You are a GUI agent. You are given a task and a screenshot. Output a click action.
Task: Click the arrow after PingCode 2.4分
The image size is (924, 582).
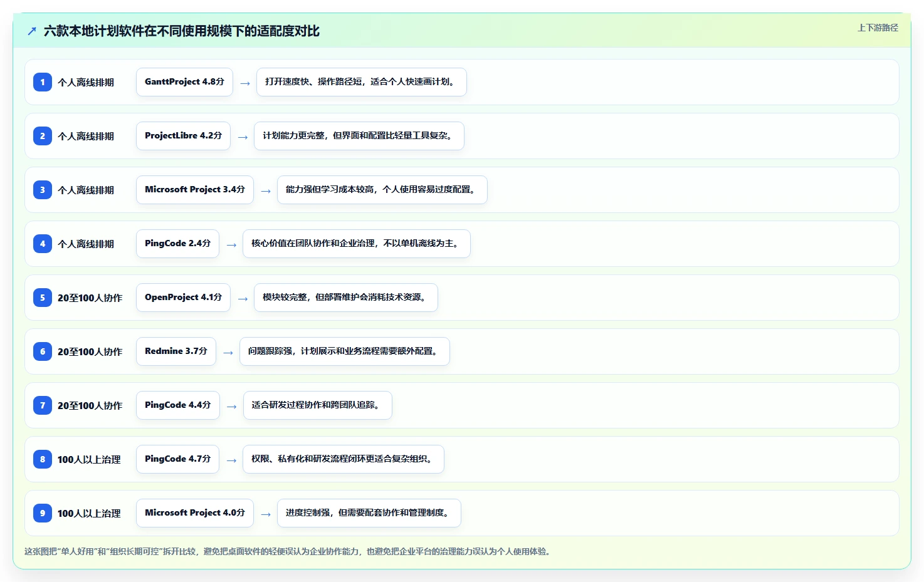[231, 245]
